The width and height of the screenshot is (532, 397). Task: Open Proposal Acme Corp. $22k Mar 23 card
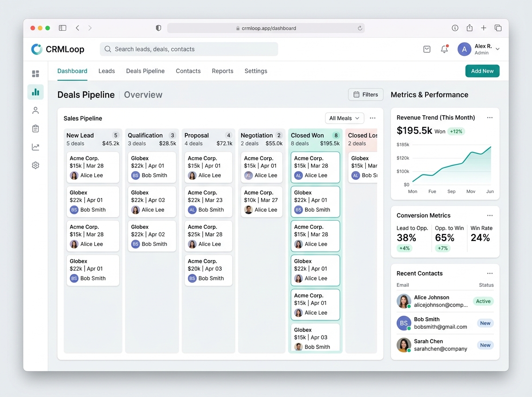(x=208, y=202)
